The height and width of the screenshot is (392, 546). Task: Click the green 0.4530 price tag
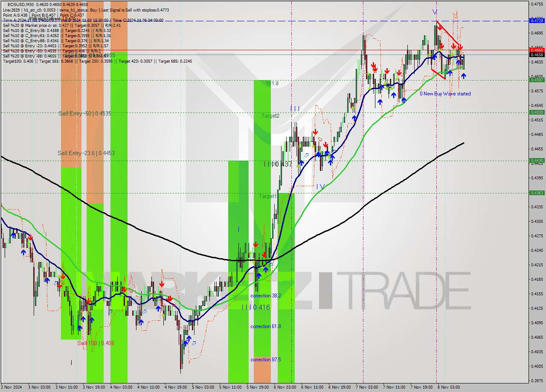pos(537,112)
